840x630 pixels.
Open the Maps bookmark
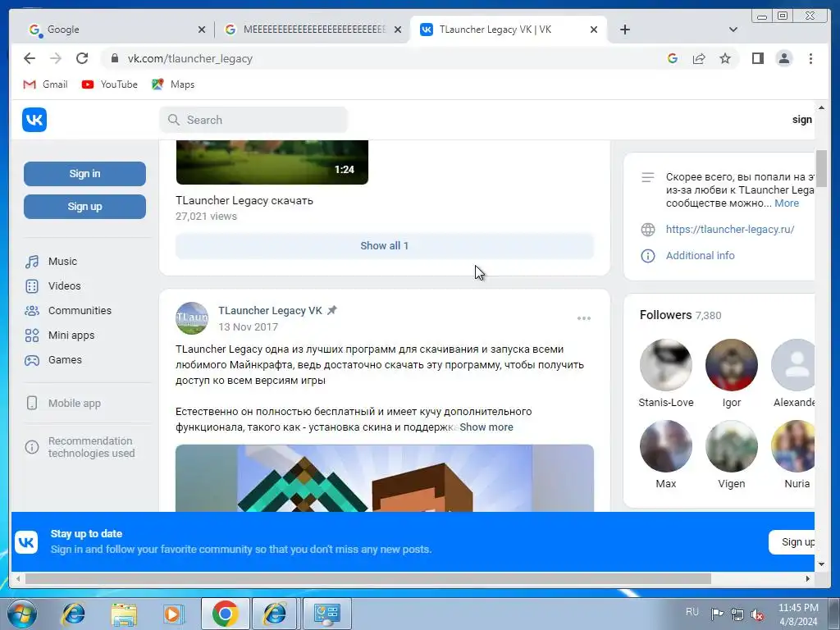pyautogui.click(x=173, y=84)
